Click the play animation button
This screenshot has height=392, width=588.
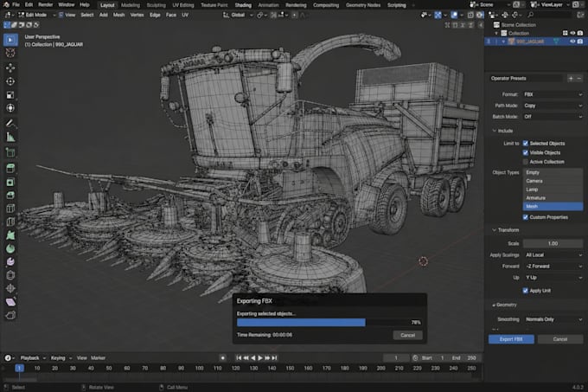click(x=260, y=358)
